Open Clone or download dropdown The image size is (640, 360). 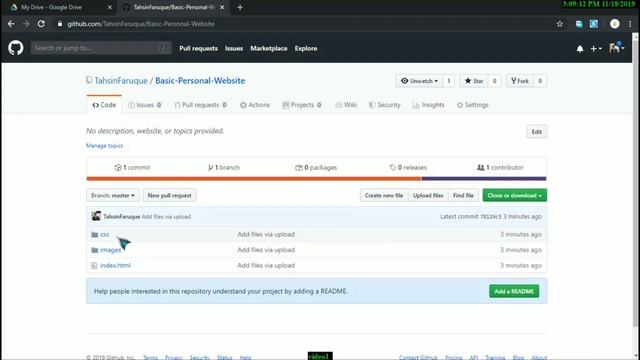coord(515,196)
